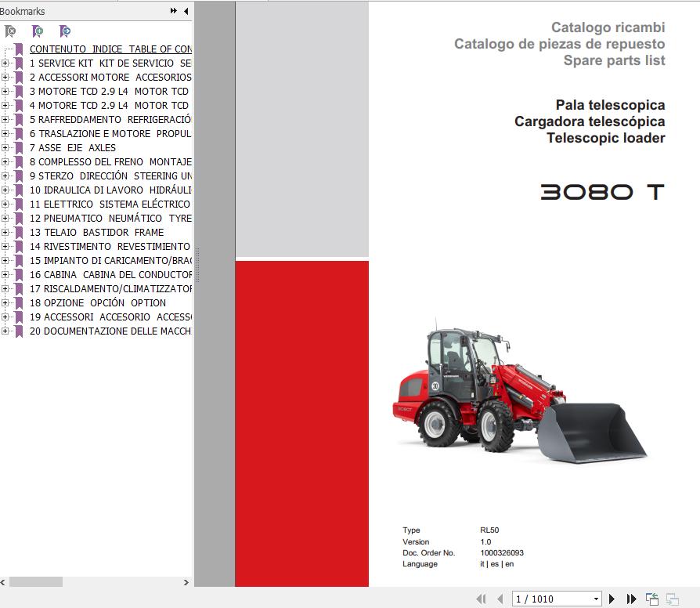Open CONTENUTO INDICE TABLE OF CONTENTS bookmark

click(110, 49)
